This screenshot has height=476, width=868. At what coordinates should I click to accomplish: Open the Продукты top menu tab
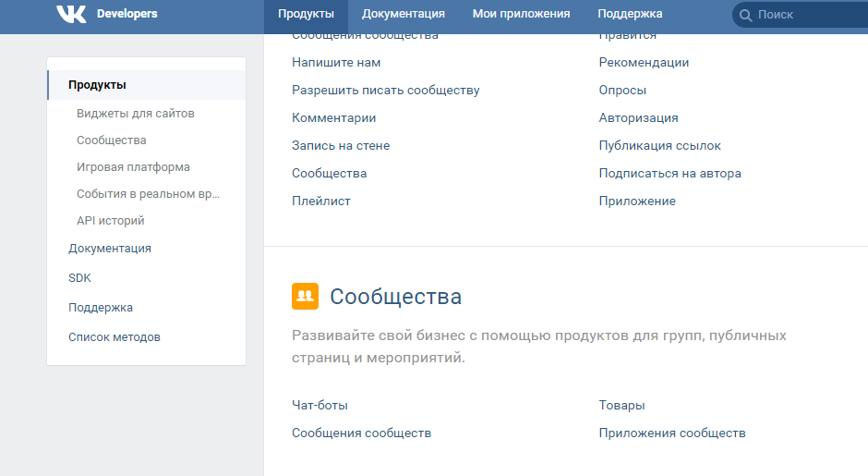[306, 14]
